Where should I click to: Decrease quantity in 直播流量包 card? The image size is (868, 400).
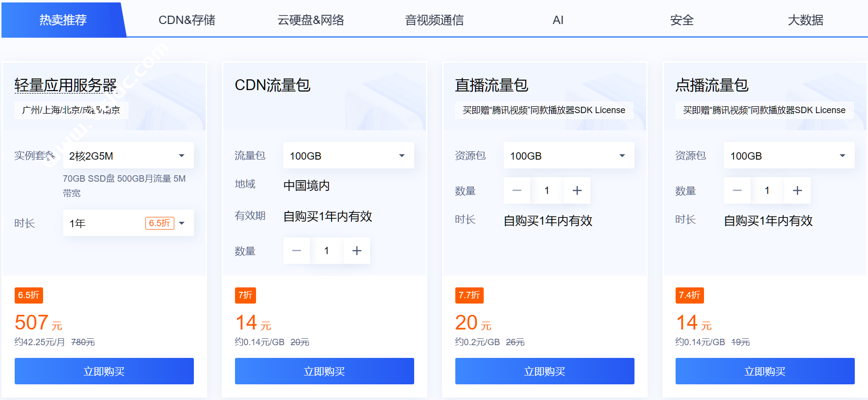tap(516, 190)
